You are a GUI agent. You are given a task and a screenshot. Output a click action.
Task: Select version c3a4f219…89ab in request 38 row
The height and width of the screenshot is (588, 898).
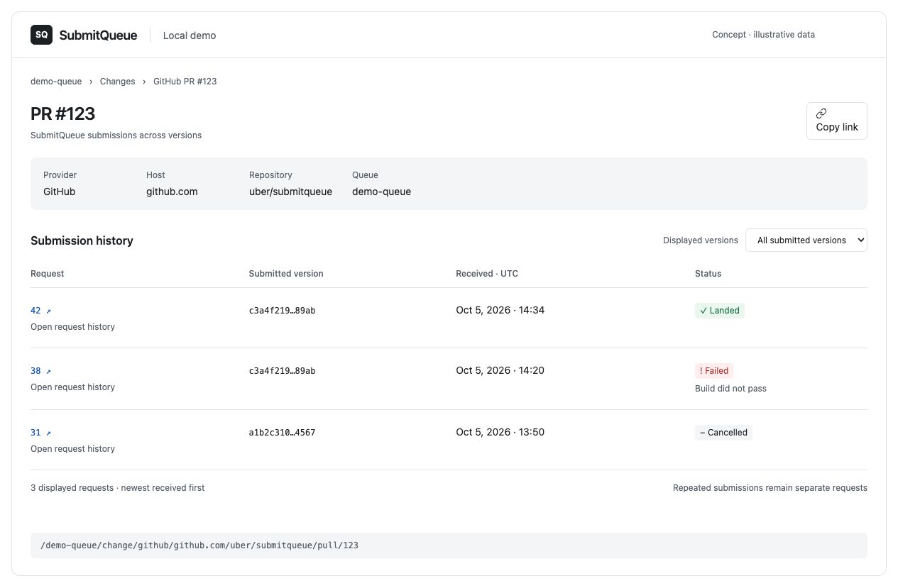coord(282,371)
